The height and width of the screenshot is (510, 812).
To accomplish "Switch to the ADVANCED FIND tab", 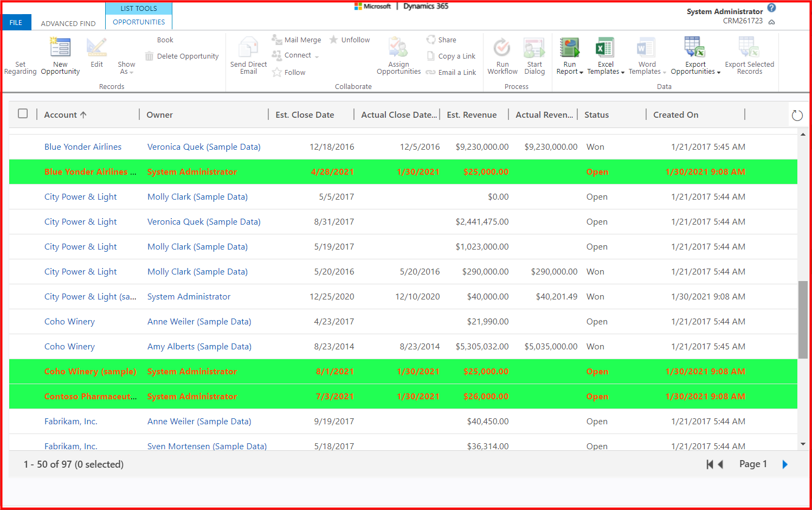I will tap(68, 23).
